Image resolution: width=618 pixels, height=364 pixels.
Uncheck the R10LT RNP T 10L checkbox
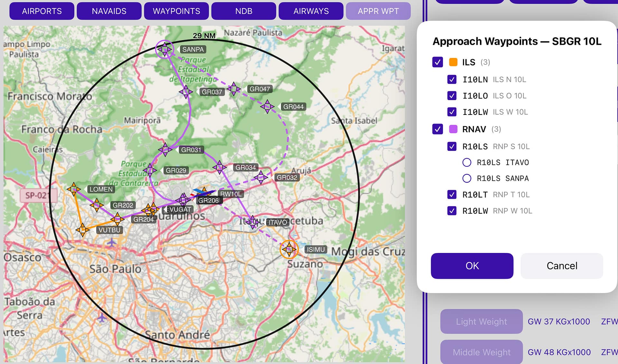tap(452, 194)
